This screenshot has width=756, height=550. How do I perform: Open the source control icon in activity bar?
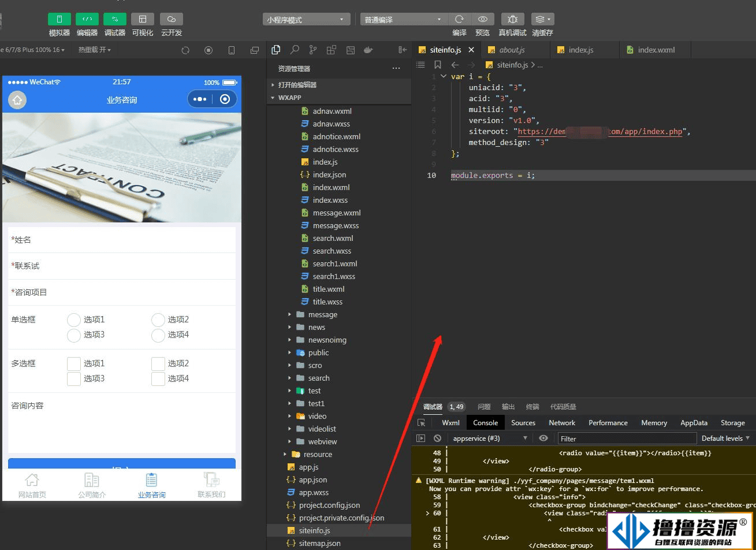(x=313, y=50)
